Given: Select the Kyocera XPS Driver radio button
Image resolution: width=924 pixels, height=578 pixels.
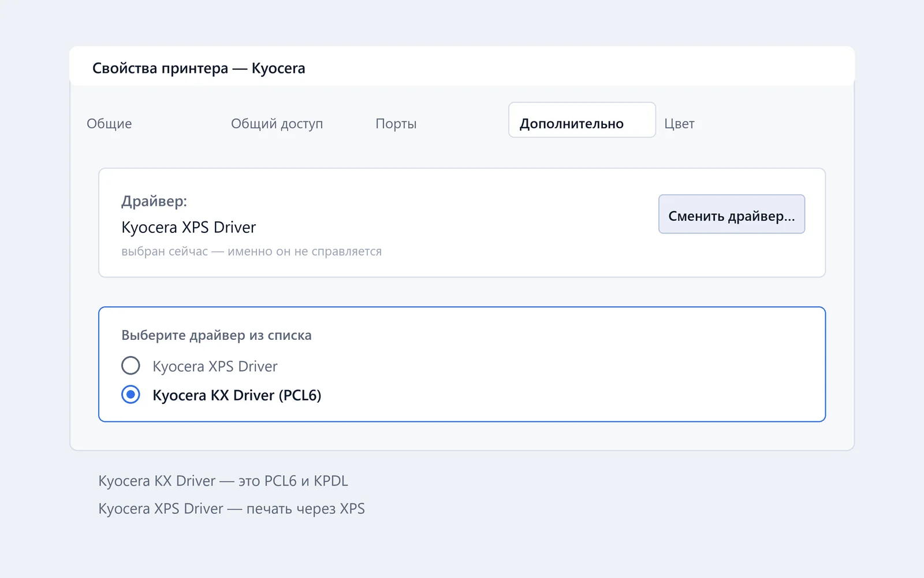Looking at the screenshot, I should (x=131, y=366).
